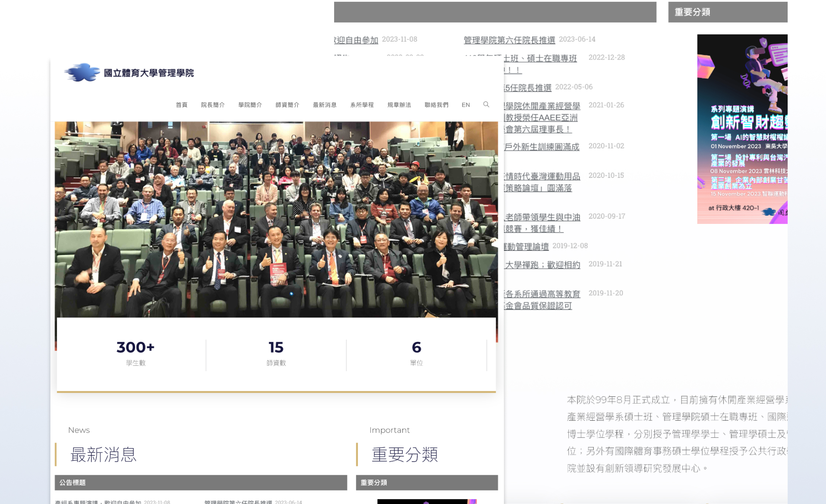Open the site search magnifier

click(x=486, y=105)
